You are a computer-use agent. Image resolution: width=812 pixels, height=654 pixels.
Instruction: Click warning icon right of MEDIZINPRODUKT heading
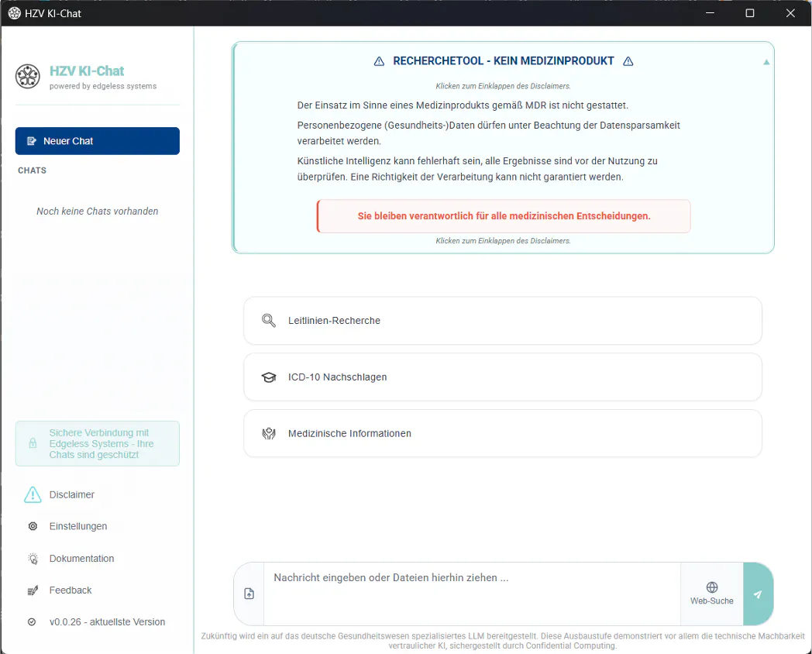tap(628, 62)
